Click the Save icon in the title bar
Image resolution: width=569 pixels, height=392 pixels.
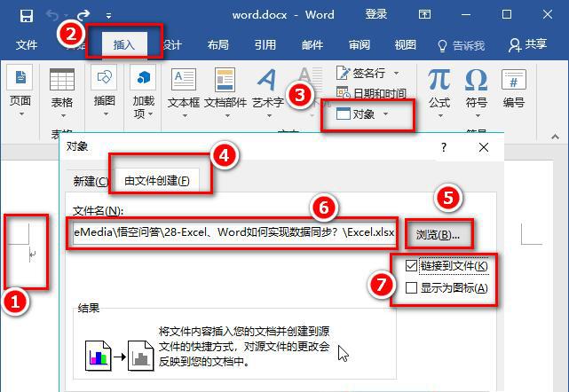click(26, 16)
